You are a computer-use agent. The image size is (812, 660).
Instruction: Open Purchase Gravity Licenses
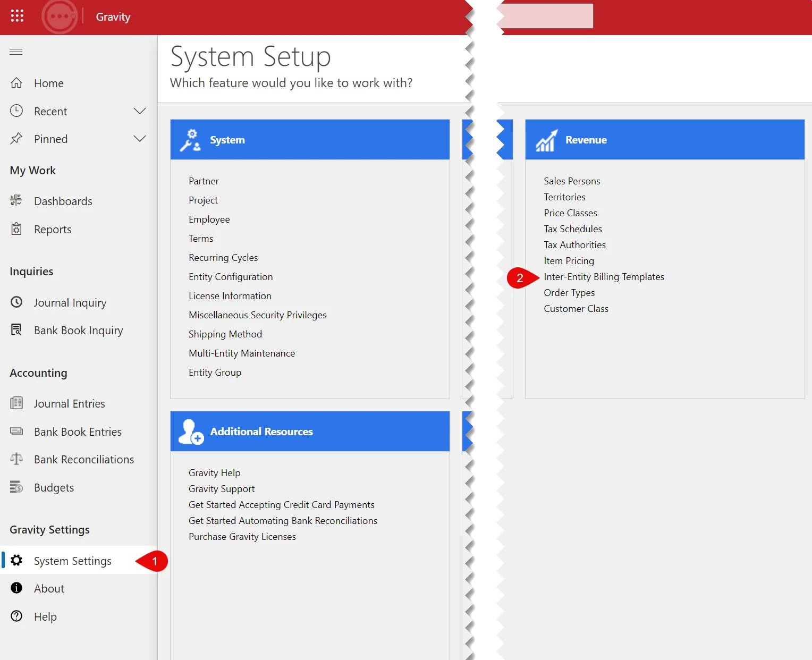coord(242,537)
